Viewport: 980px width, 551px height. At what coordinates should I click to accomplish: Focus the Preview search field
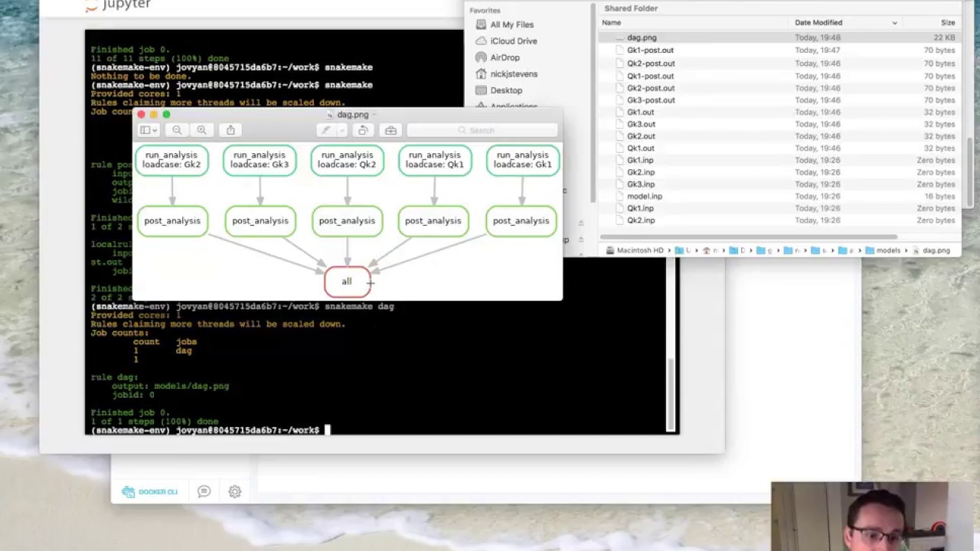(x=482, y=130)
